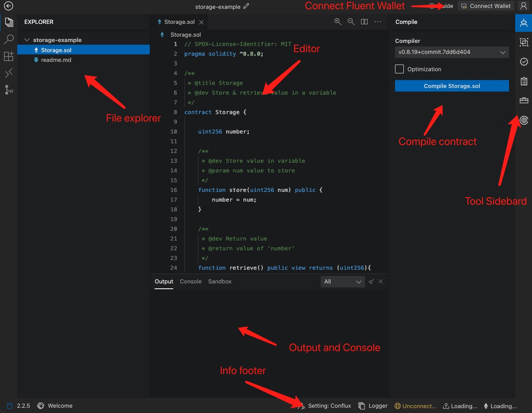Click the zoom in magnifier icon
532x413 pixels.
(338, 22)
